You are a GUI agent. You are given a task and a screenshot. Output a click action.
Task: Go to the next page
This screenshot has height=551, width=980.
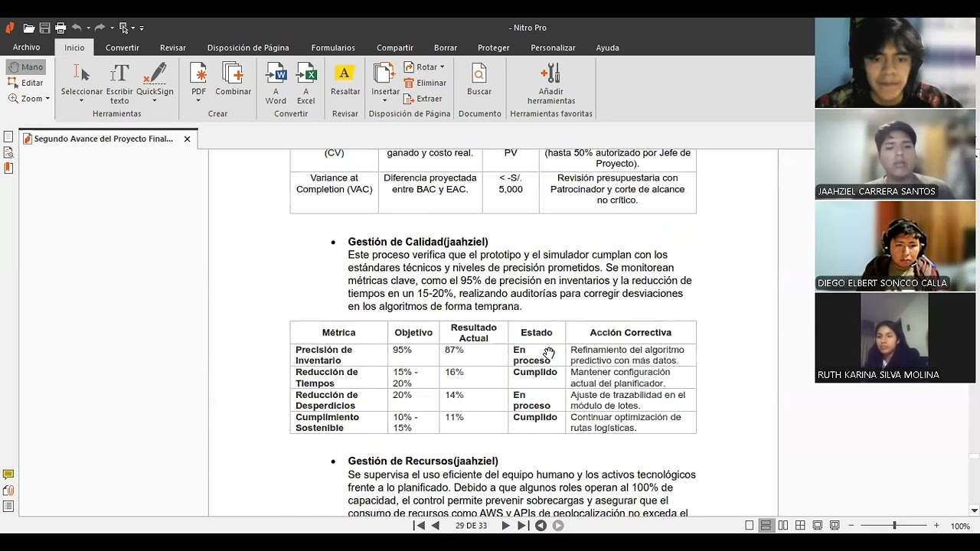[505, 526]
